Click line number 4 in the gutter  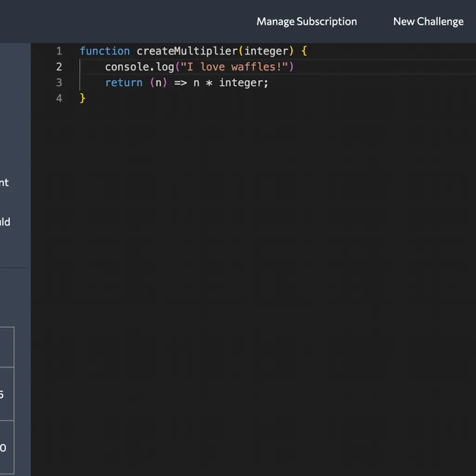[x=59, y=99]
